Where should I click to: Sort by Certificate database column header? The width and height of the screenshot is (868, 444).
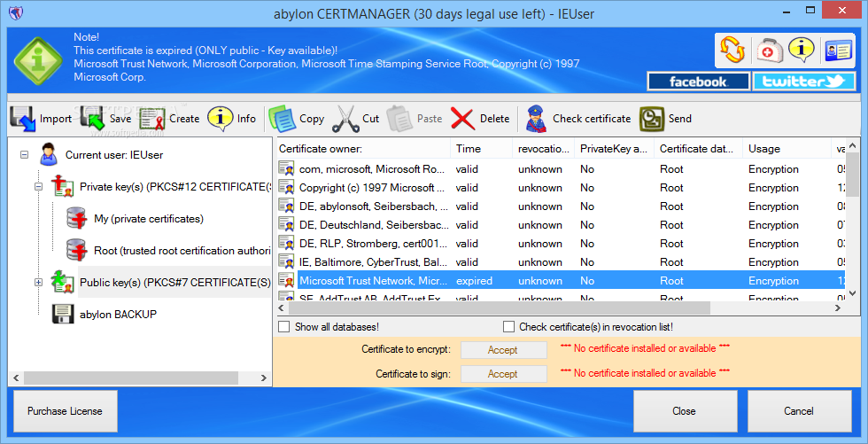tap(698, 148)
